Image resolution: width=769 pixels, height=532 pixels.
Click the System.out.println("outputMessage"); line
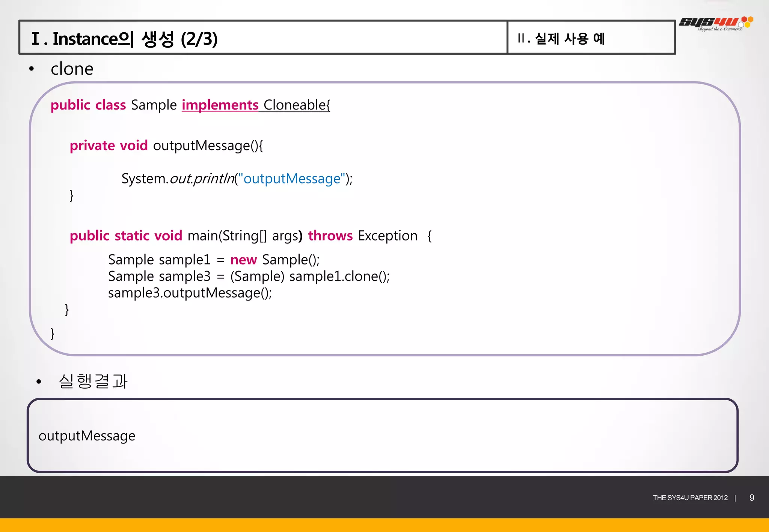point(237,179)
